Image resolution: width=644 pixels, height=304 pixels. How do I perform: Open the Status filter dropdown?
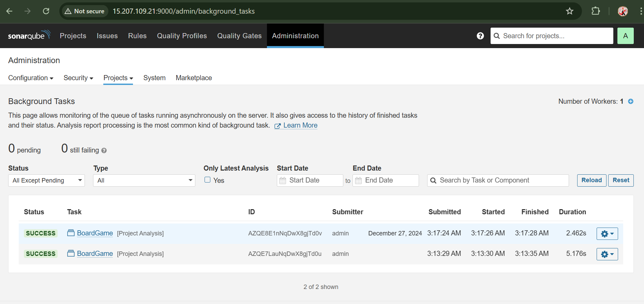(46, 180)
